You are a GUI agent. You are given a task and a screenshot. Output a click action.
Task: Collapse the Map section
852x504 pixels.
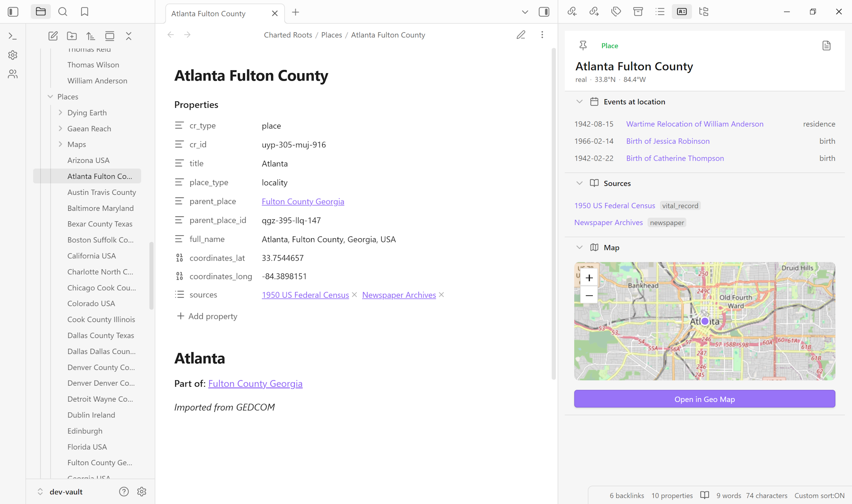pos(579,248)
